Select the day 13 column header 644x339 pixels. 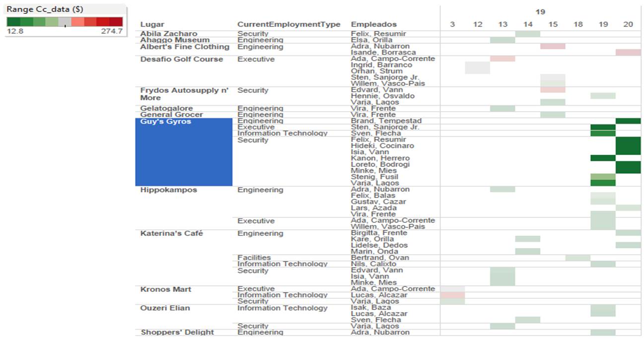pyautogui.click(x=502, y=24)
